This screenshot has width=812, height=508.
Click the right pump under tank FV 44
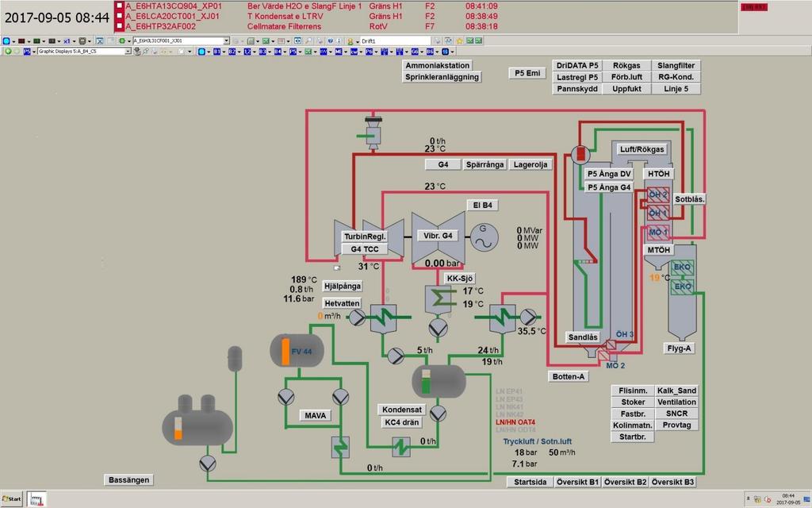(x=341, y=397)
